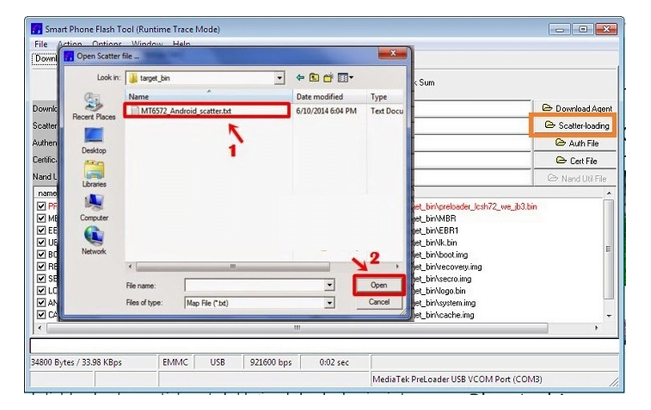Click the system.img path entry
651x410 pixels.
pos(444,303)
